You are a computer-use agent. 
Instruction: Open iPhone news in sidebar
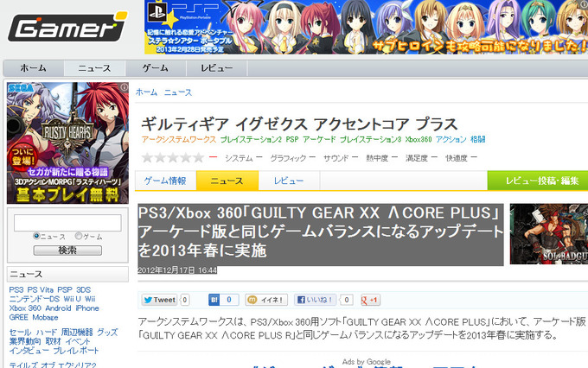(87, 308)
